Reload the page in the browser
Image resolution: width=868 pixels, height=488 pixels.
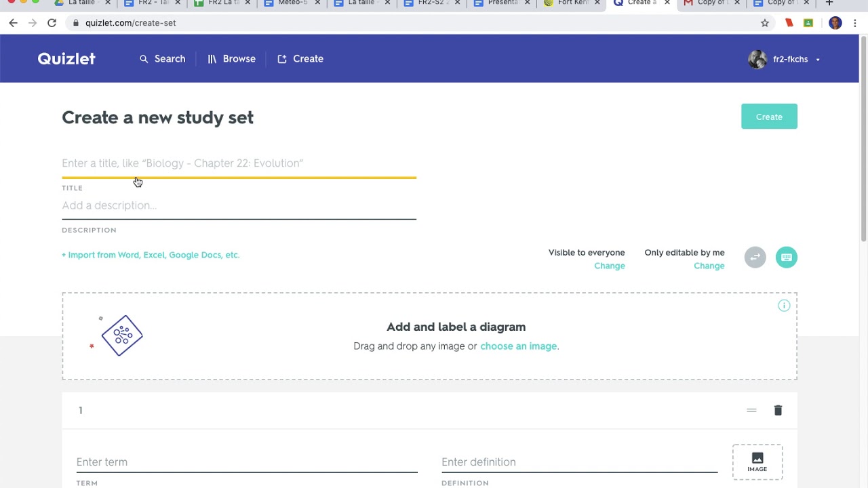point(52,22)
